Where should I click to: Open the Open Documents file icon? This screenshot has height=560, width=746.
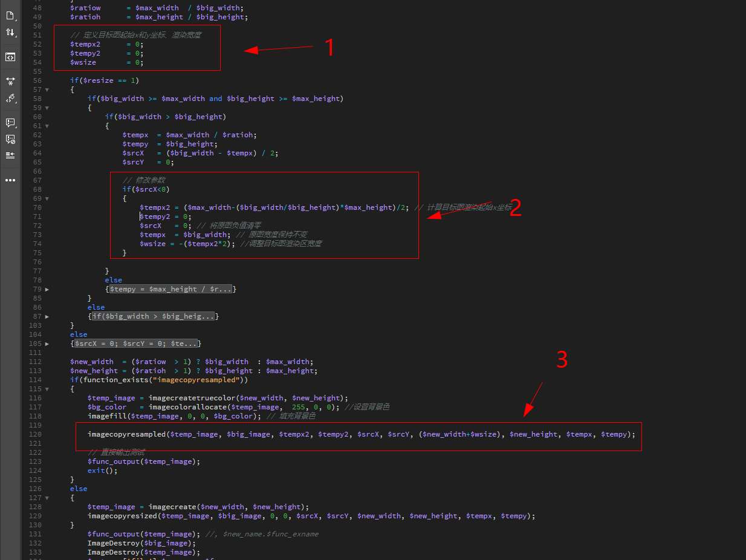click(x=10, y=16)
